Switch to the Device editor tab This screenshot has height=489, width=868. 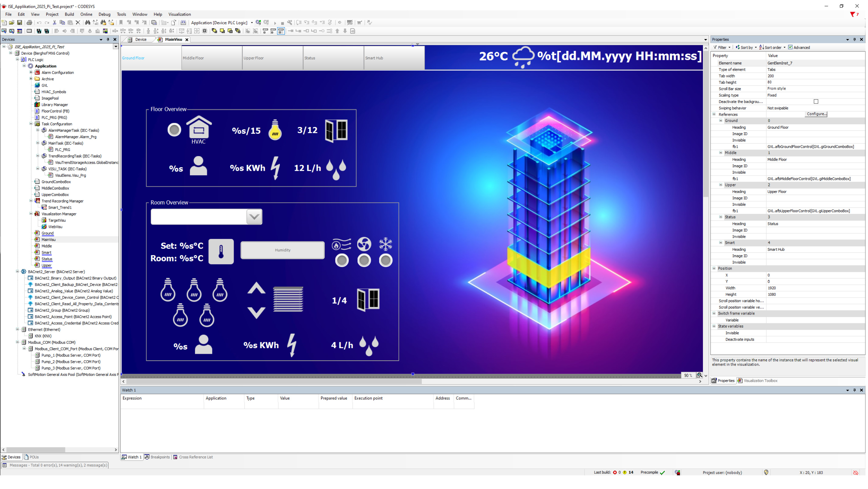(x=138, y=40)
